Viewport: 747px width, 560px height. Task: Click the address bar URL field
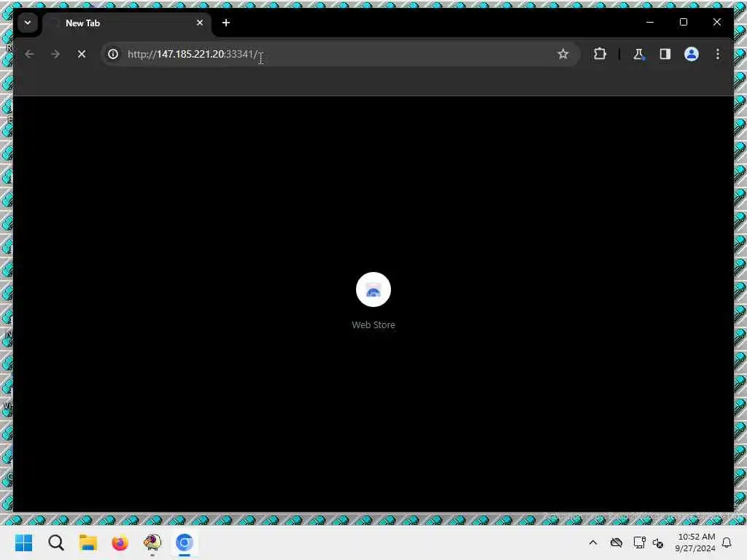pos(340,54)
